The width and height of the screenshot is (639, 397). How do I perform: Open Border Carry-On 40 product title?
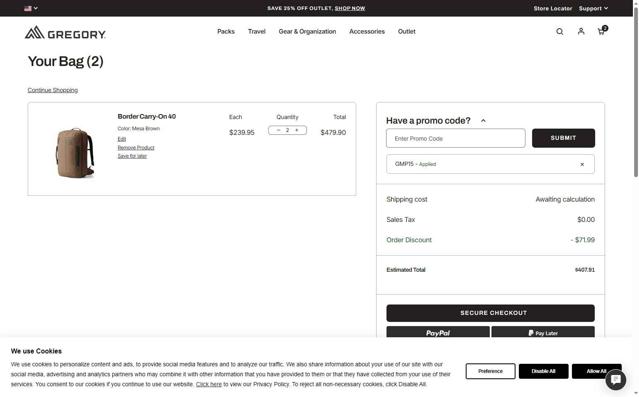click(147, 117)
